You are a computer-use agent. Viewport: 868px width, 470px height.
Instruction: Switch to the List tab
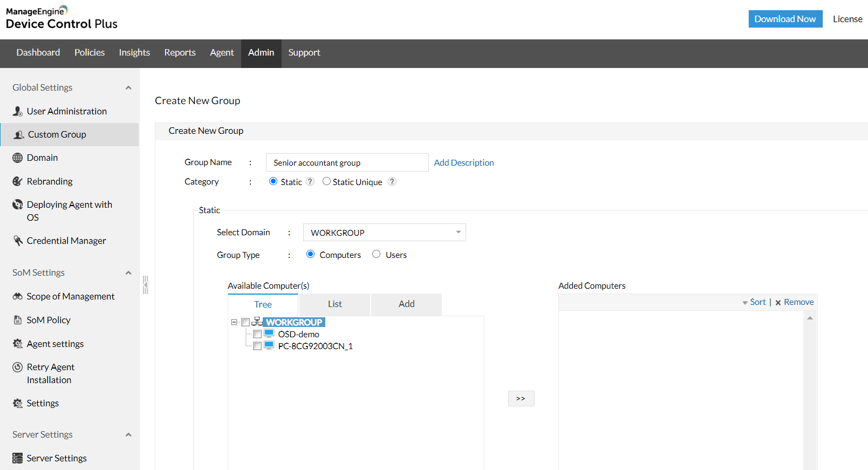point(334,304)
